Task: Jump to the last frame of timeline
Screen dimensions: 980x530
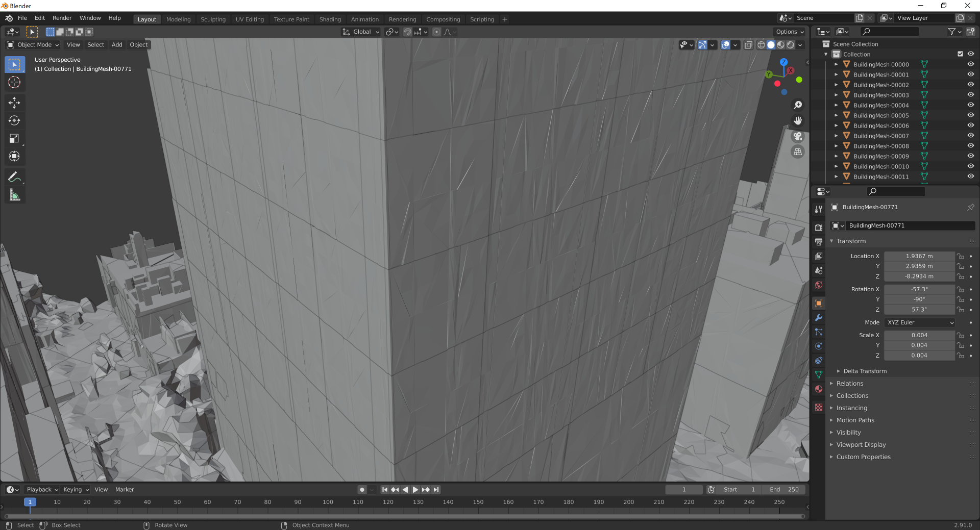Action: coord(436,490)
